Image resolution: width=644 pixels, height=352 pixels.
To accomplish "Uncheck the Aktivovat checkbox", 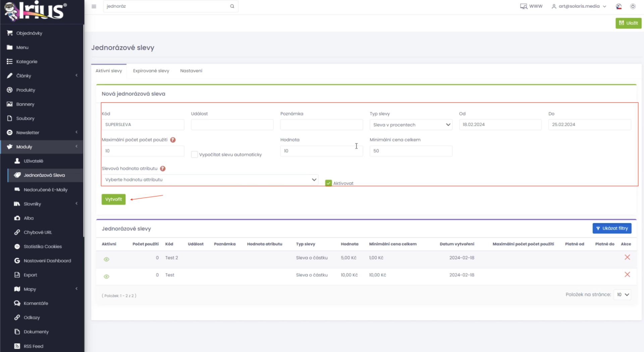I will coord(328,183).
